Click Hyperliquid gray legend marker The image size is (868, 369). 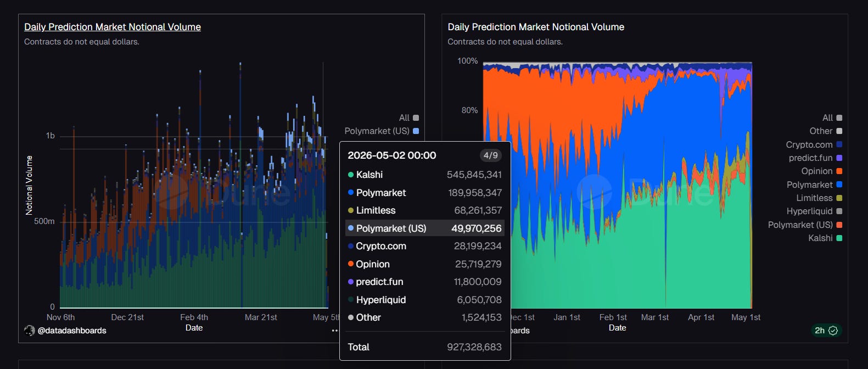point(839,211)
